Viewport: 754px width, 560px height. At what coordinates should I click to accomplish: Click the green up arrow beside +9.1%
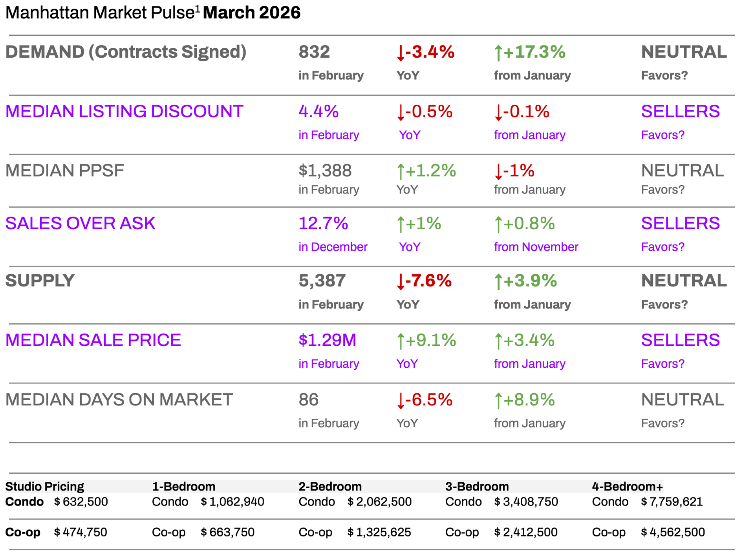(x=400, y=341)
